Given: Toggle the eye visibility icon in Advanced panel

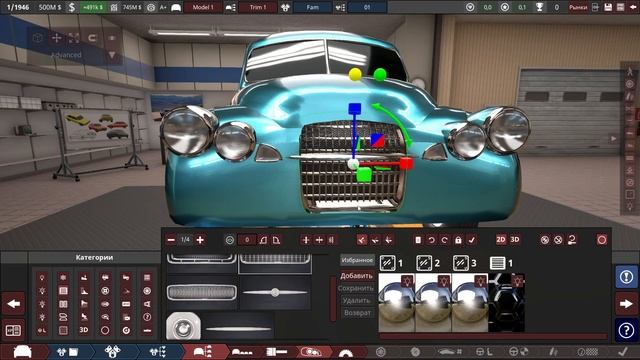Looking at the screenshot, I should [111, 38].
